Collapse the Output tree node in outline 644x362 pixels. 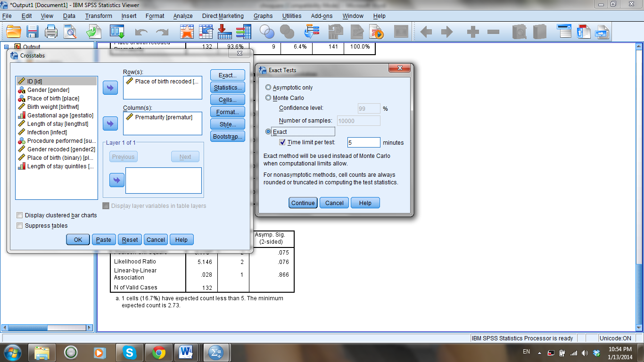pyautogui.click(x=6, y=47)
